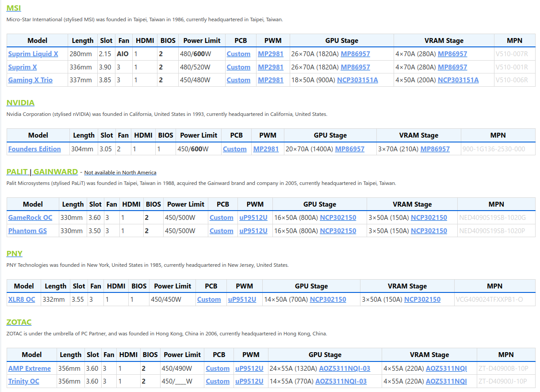The image size is (540, 392).
Task: Open GPU Stage MP86957 link for Founders Edition
Action: (350, 149)
